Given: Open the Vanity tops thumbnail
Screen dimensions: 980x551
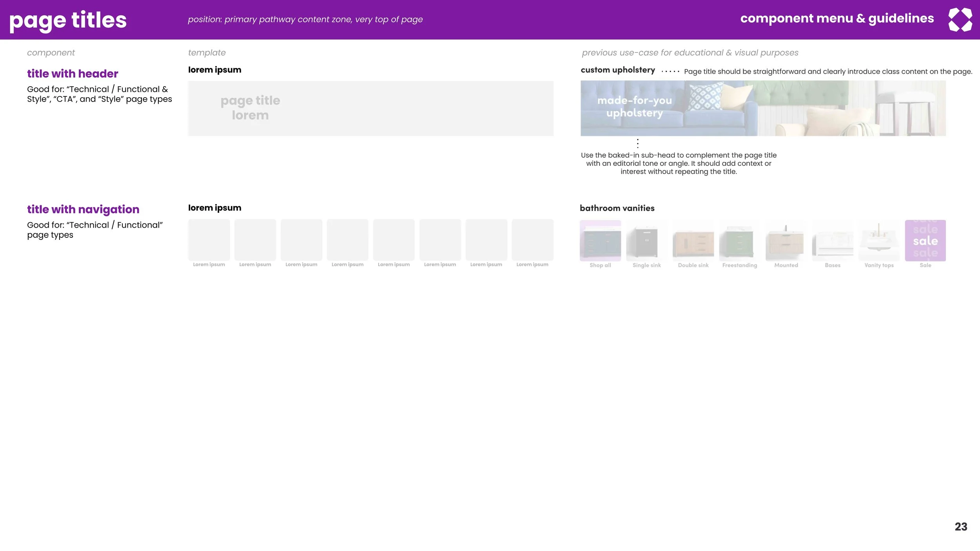Looking at the screenshot, I should coord(879,240).
